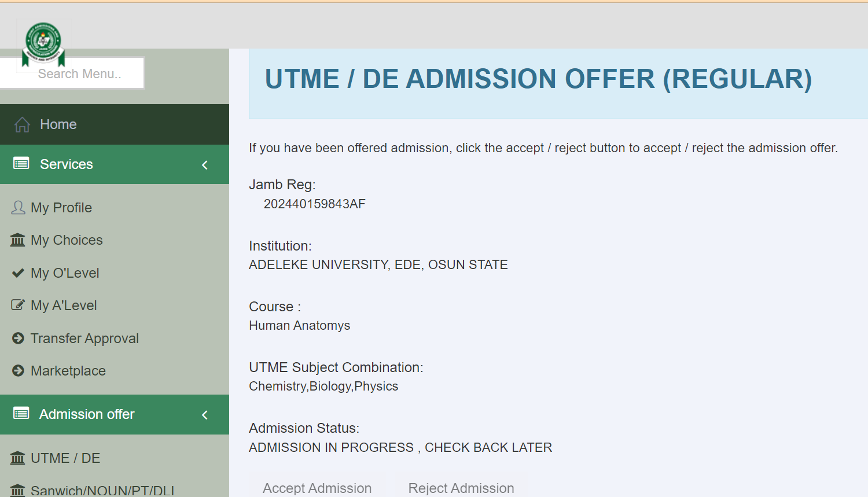
Task: Click the arrow icon for Transfer Approval
Action: point(17,338)
